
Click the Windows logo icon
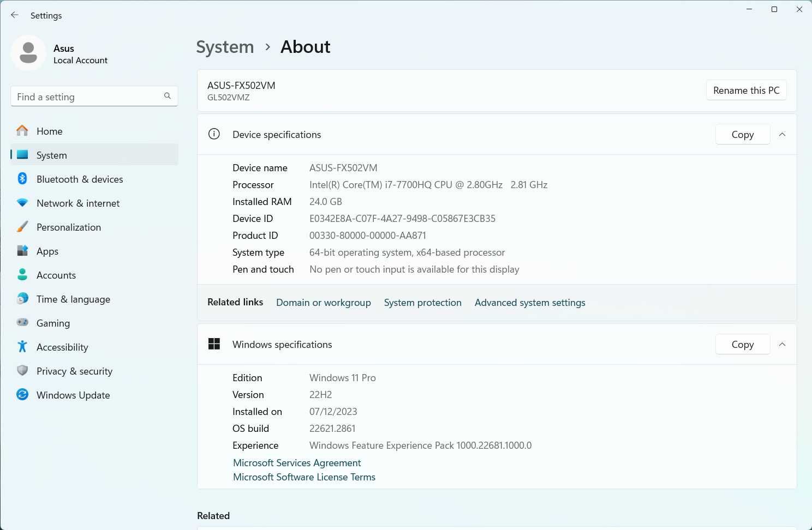pyautogui.click(x=214, y=344)
